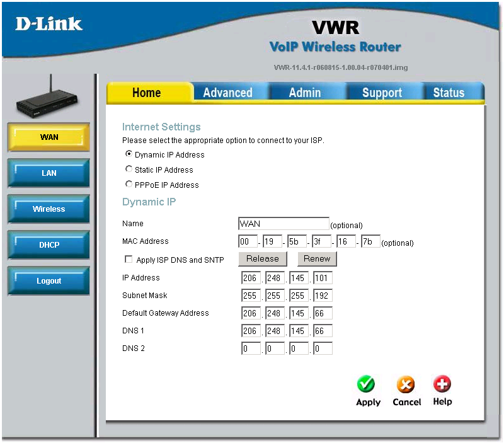The width and height of the screenshot is (504, 443).
Task: Select PPPoE IP Address radio option
Action: (129, 184)
